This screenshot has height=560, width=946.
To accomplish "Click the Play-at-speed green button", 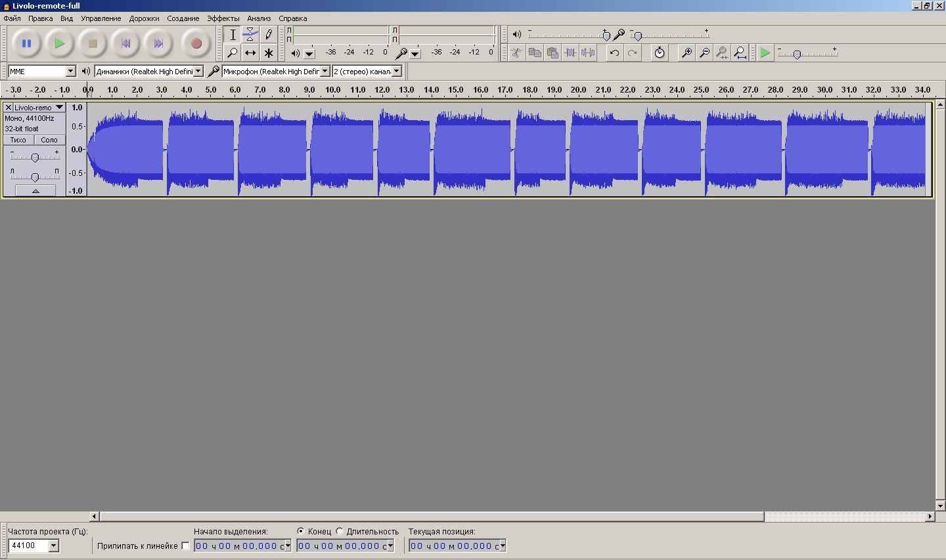I will [765, 53].
